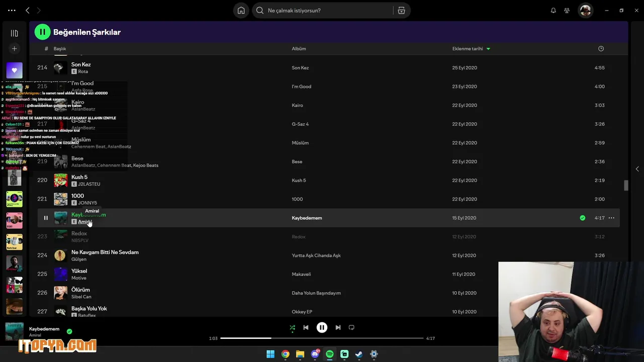644x362 pixels.
Task: Open Steam from the taskbar
Action: pos(359,354)
